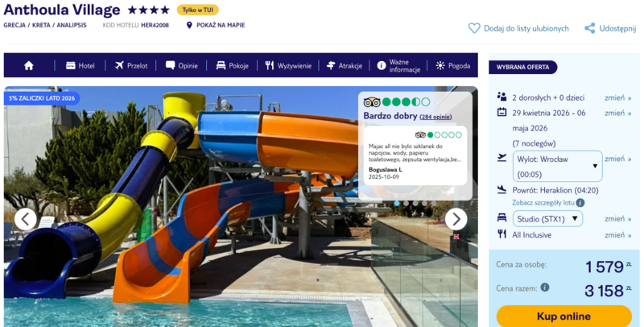Open the Atrakcje tab
The width and height of the screenshot is (644, 327).
[x=344, y=65]
